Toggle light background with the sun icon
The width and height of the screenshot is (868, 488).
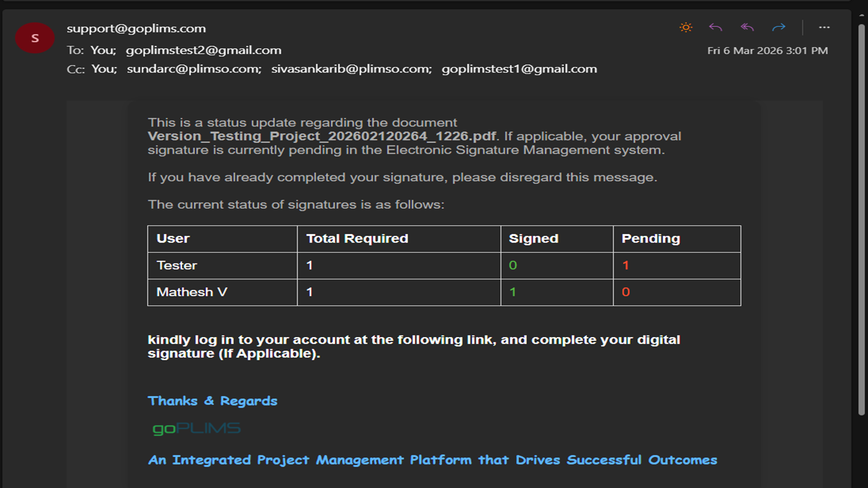click(686, 27)
